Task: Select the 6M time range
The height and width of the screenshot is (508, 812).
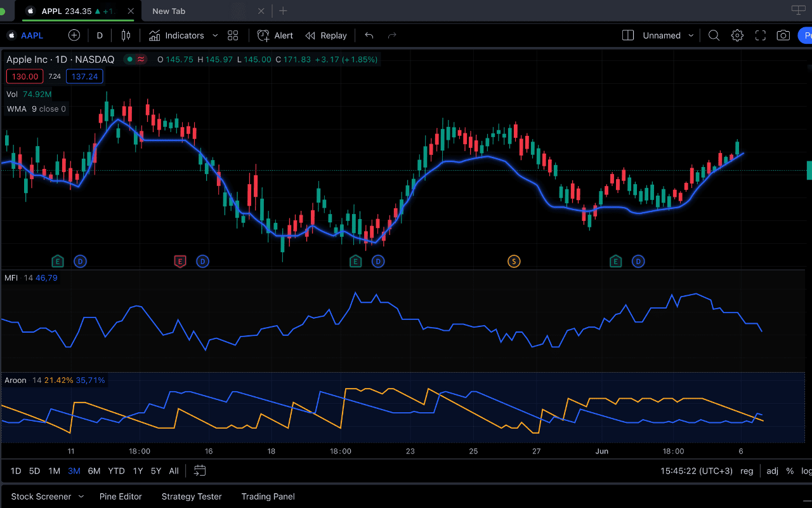Action: point(94,471)
